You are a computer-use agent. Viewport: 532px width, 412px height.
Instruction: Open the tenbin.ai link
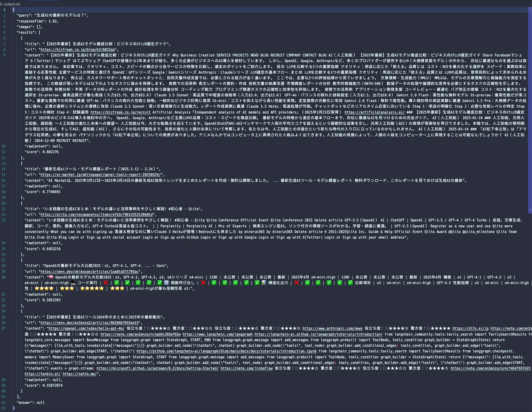42,374
